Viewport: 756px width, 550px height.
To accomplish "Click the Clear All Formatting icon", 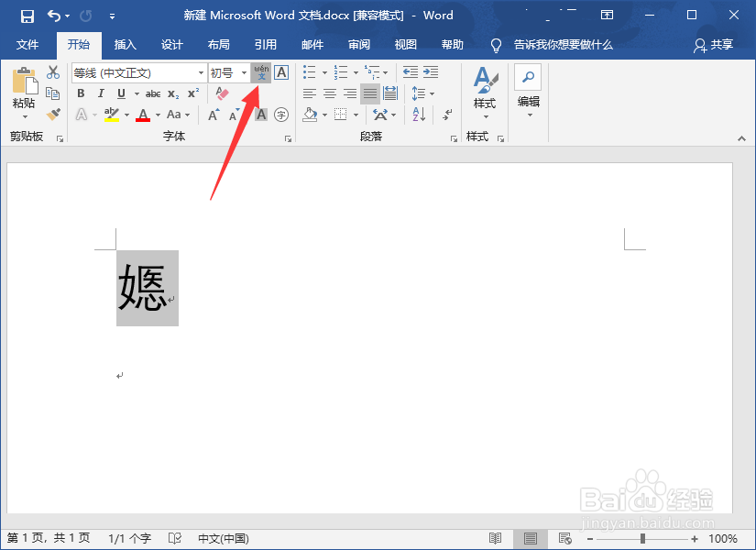I will pos(220,93).
